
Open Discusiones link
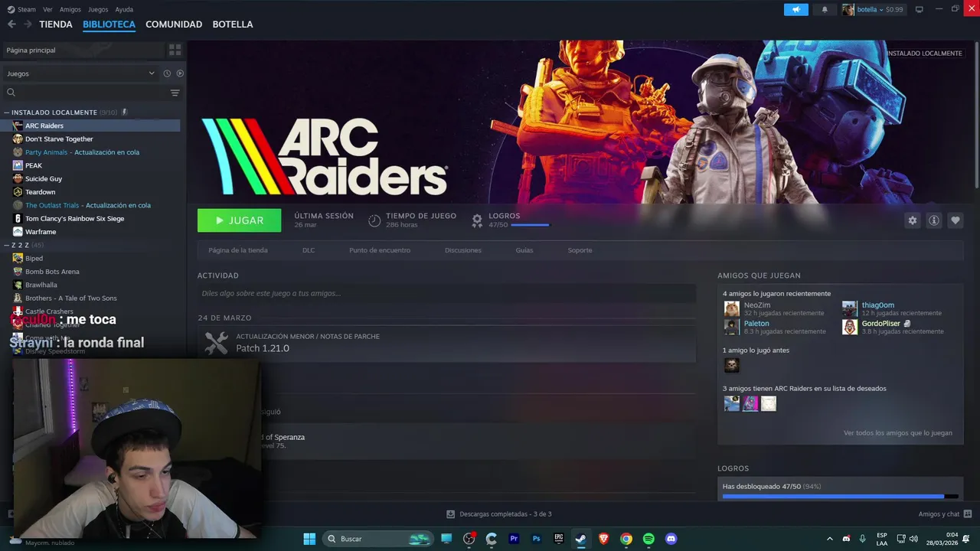click(463, 250)
